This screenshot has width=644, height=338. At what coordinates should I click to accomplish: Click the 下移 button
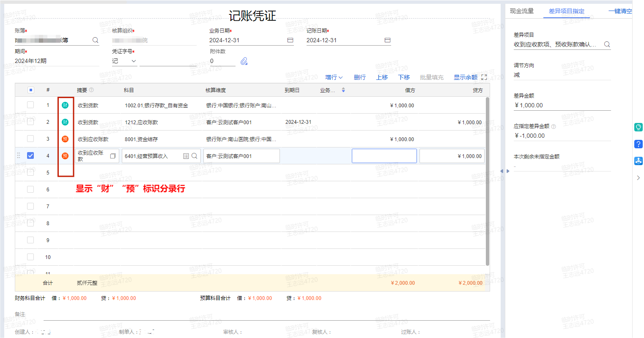pyautogui.click(x=404, y=77)
